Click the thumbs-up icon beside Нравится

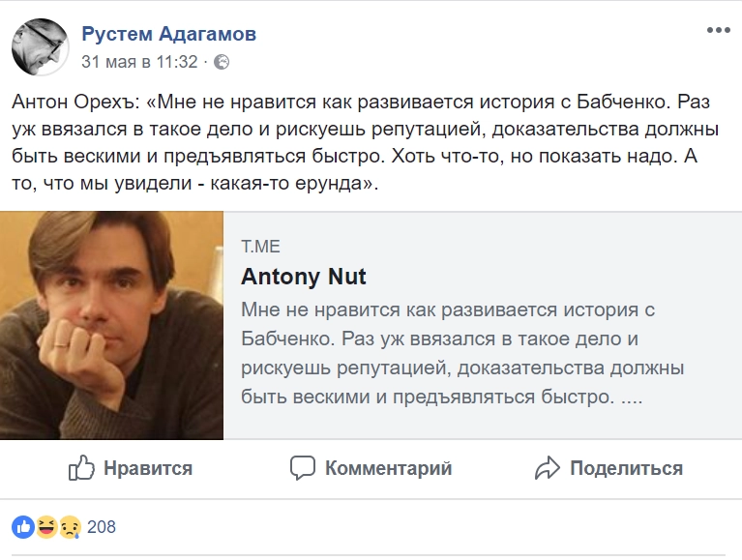[80, 469]
